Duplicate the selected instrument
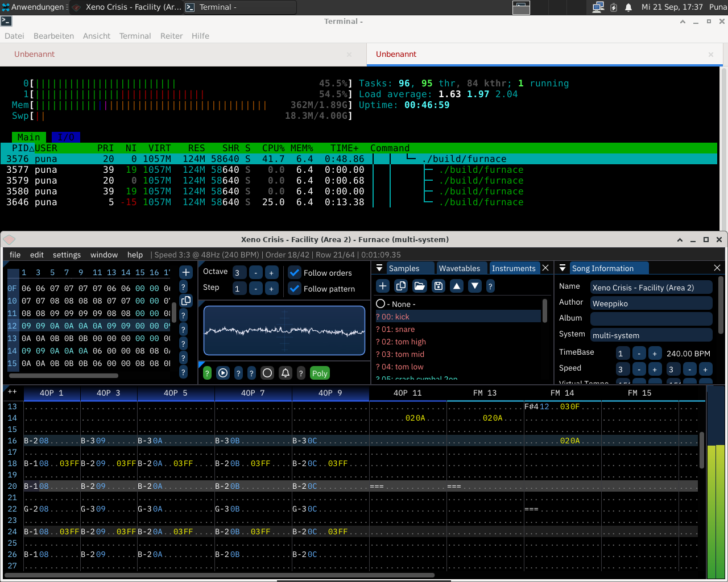The height and width of the screenshot is (582, 728). click(401, 286)
